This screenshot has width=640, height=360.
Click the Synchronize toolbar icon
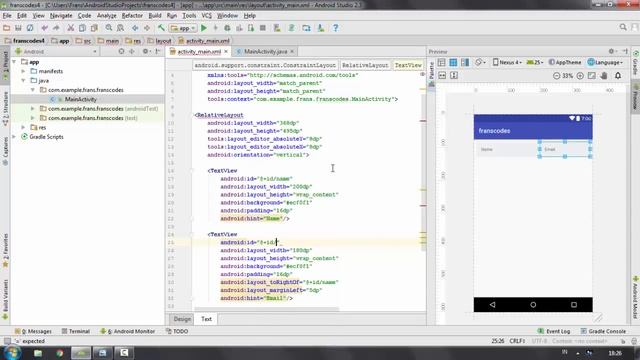(x=30, y=28)
